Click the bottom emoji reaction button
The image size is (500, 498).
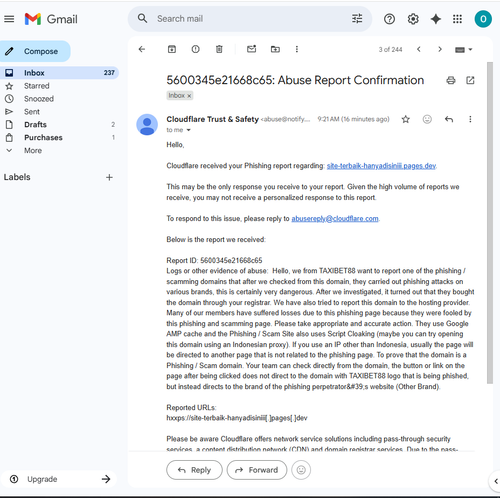click(x=301, y=470)
